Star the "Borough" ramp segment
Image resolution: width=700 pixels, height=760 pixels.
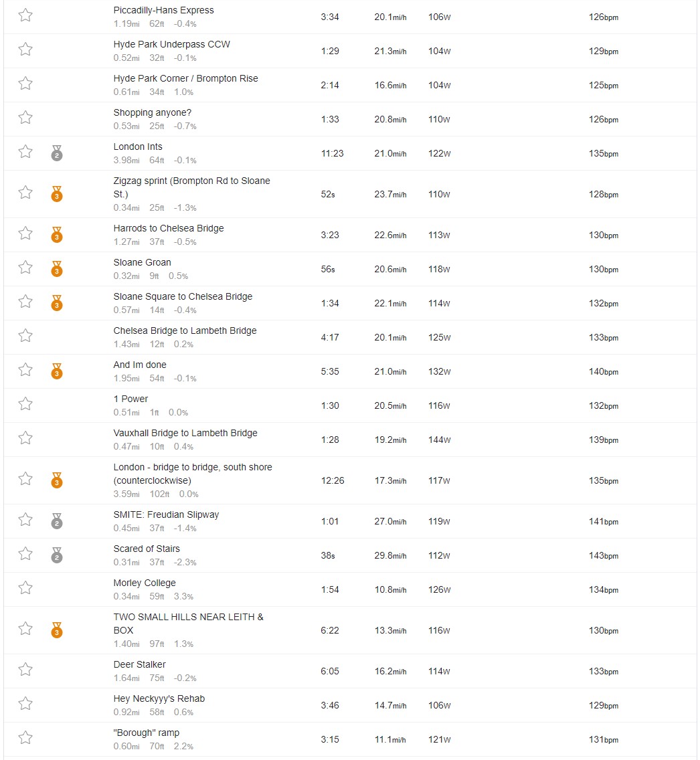25,738
